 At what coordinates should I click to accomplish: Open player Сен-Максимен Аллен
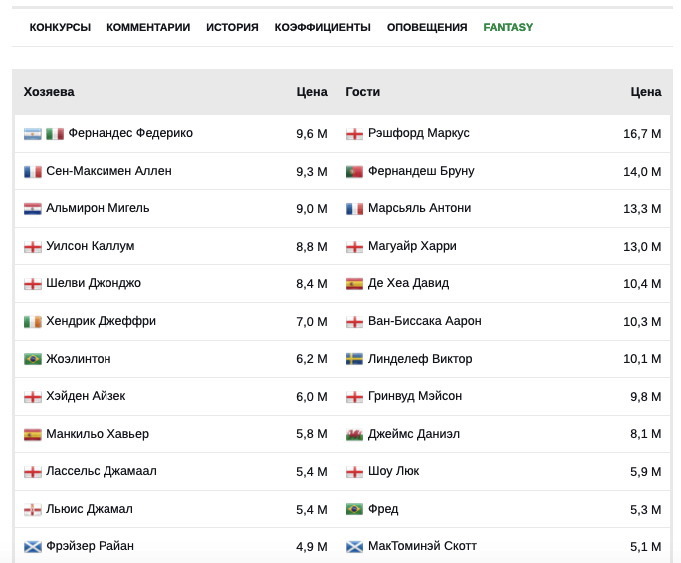pos(109,171)
